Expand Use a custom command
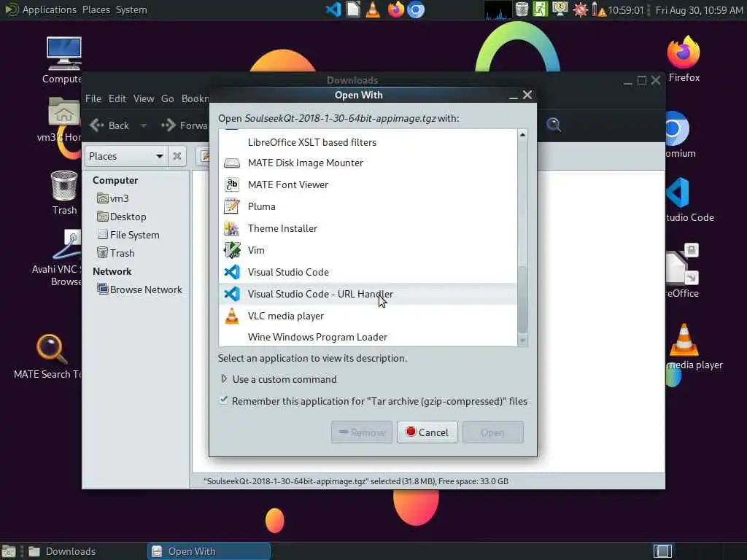The image size is (747, 560). pyautogui.click(x=223, y=379)
